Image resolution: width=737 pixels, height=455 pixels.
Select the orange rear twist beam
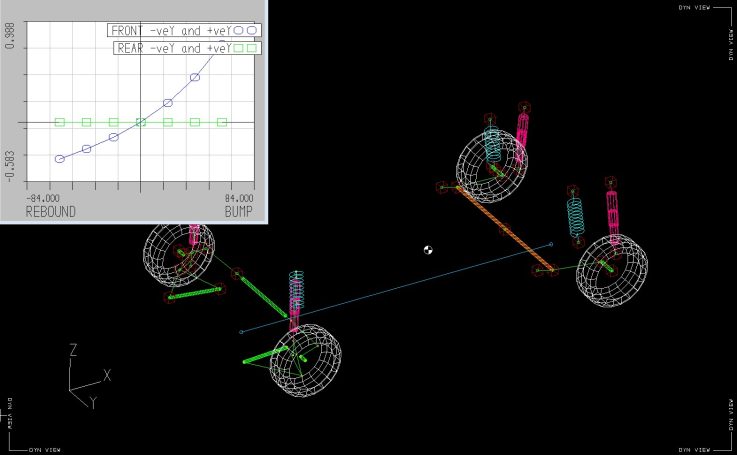click(506, 229)
